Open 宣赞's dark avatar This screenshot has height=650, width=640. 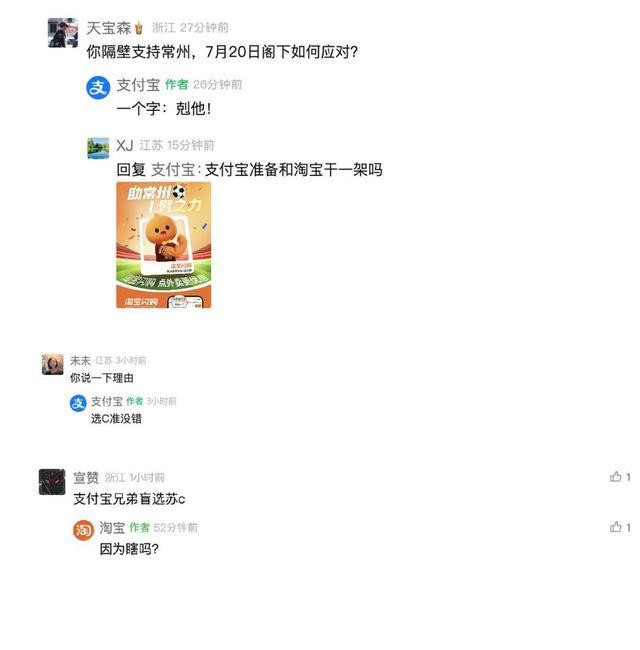[52, 482]
